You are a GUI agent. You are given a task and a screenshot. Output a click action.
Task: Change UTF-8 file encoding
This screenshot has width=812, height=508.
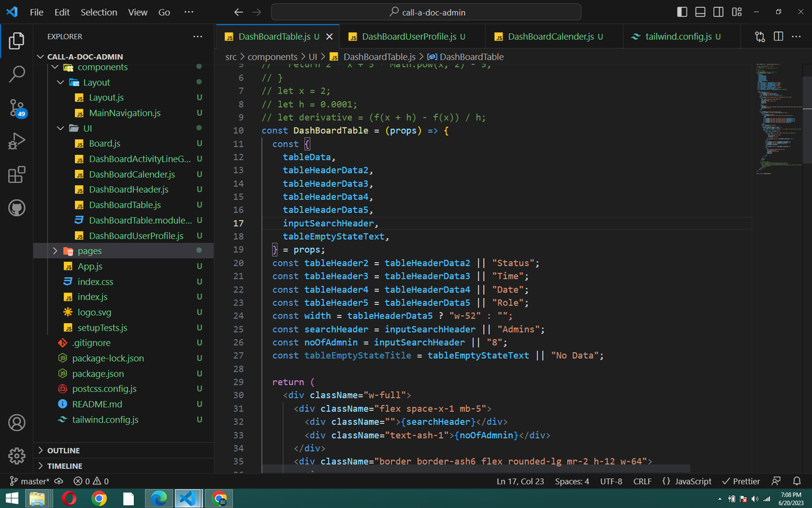[x=611, y=481]
